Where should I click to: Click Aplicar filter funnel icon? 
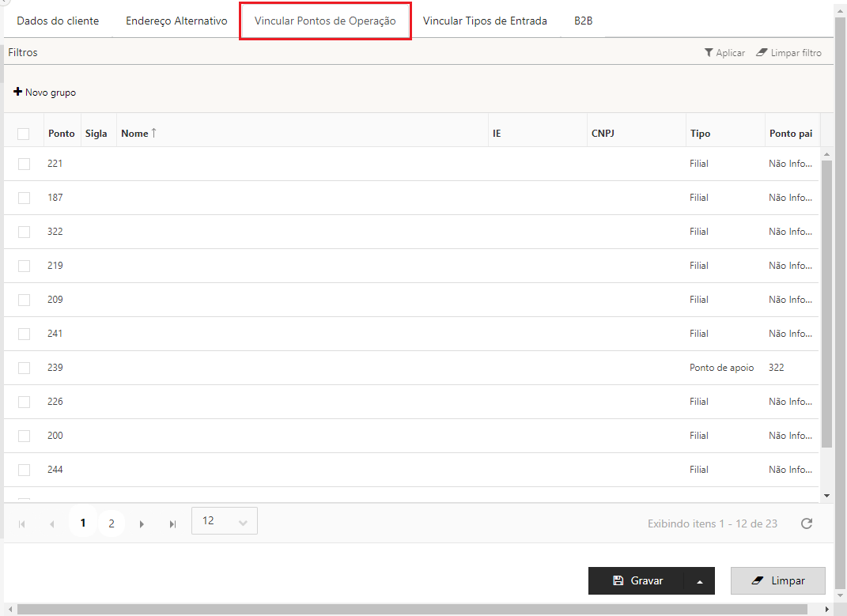pos(709,53)
